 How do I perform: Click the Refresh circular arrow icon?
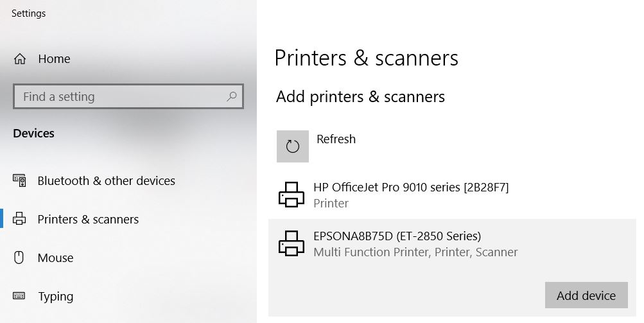coord(292,146)
